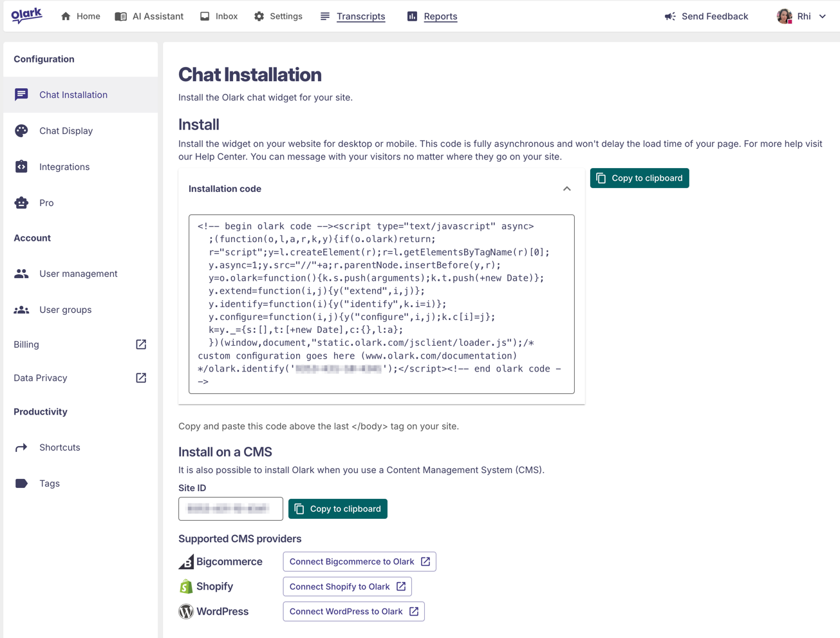Viewport: 840px width, 638px height.
Task: Click the Inbox monitor icon
Action: point(205,16)
